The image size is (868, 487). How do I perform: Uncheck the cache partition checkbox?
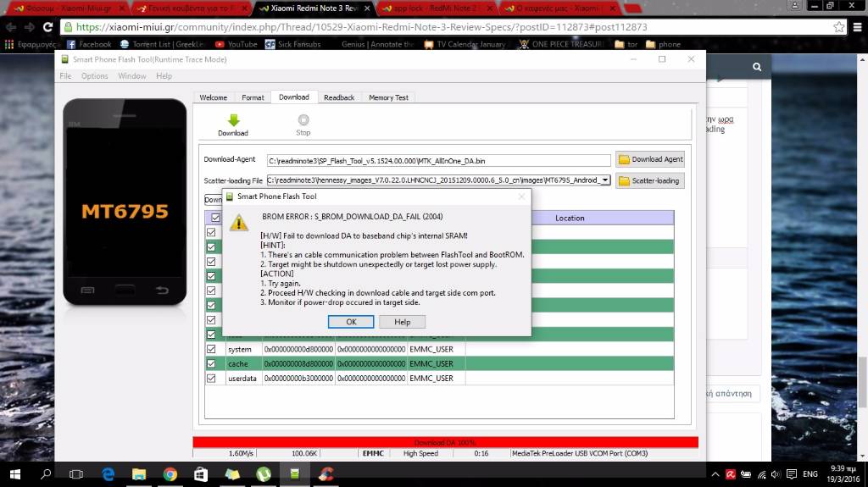click(x=211, y=363)
